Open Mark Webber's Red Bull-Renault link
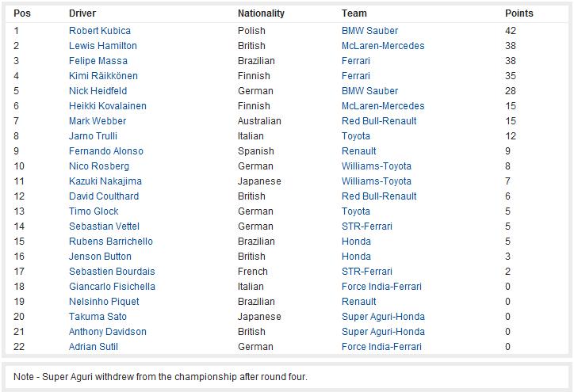The width and height of the screenshot is (574, 392). point(379,120)
